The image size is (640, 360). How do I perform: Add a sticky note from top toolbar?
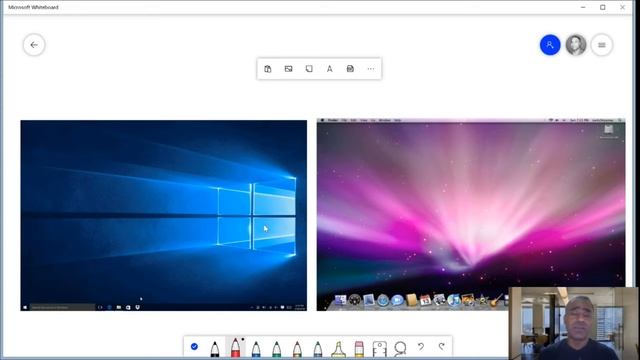(x=309, y=69)
